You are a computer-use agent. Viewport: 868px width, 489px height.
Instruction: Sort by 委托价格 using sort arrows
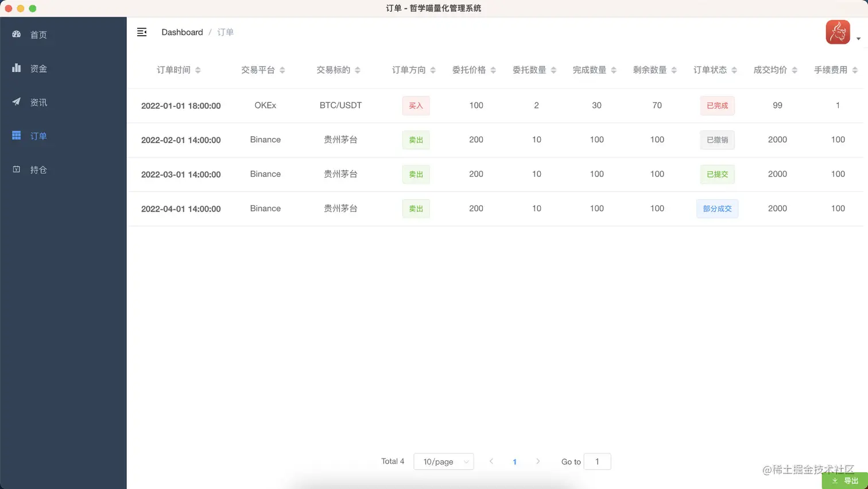point(493,70)
